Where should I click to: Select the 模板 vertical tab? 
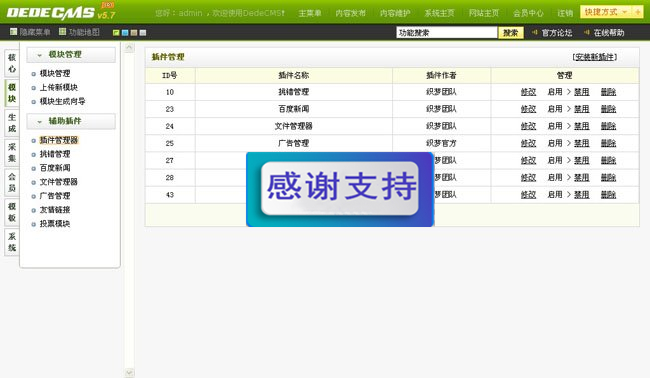(x=12, y=212)
